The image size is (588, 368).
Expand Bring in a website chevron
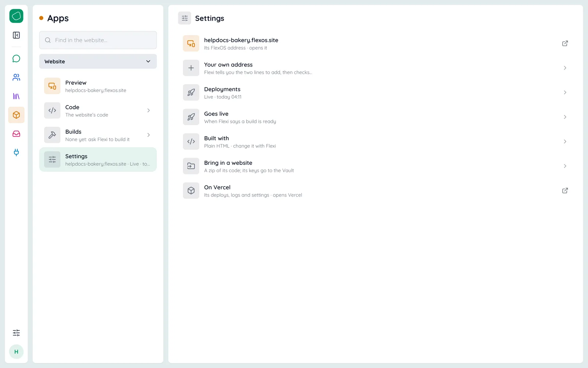point(565,166)
